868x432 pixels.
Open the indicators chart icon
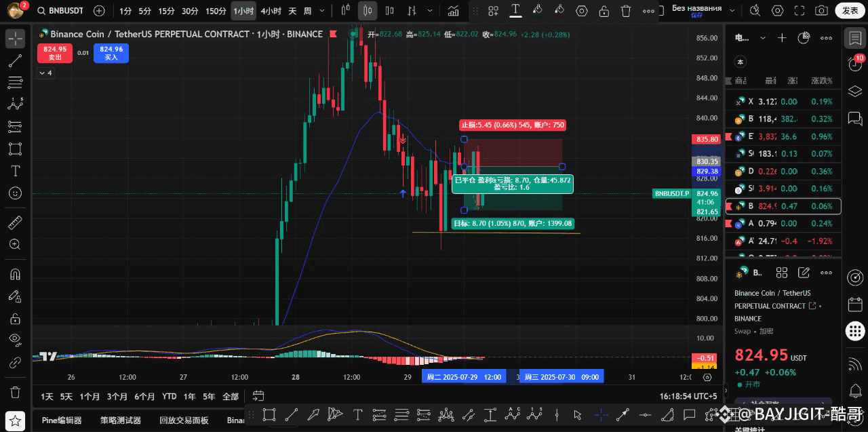[x=453, y=11]
